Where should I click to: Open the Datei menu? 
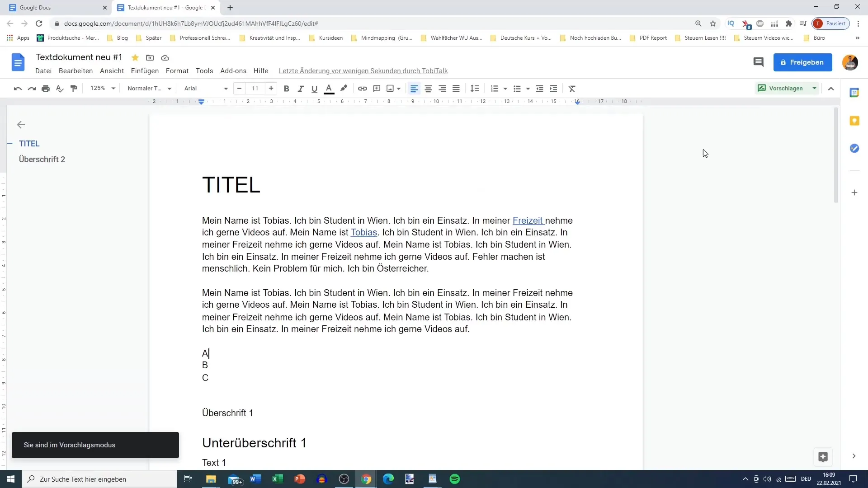click(x=43, y=70)
